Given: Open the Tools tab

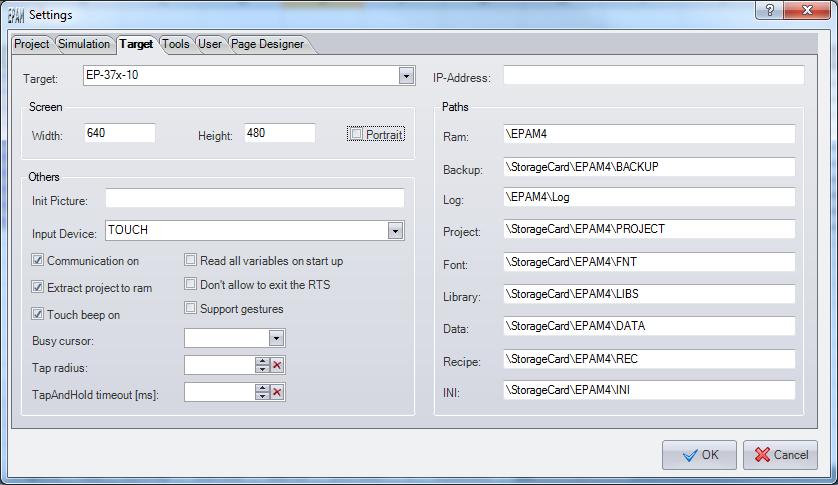Looking at the screenshot, I should coord(176,44).
